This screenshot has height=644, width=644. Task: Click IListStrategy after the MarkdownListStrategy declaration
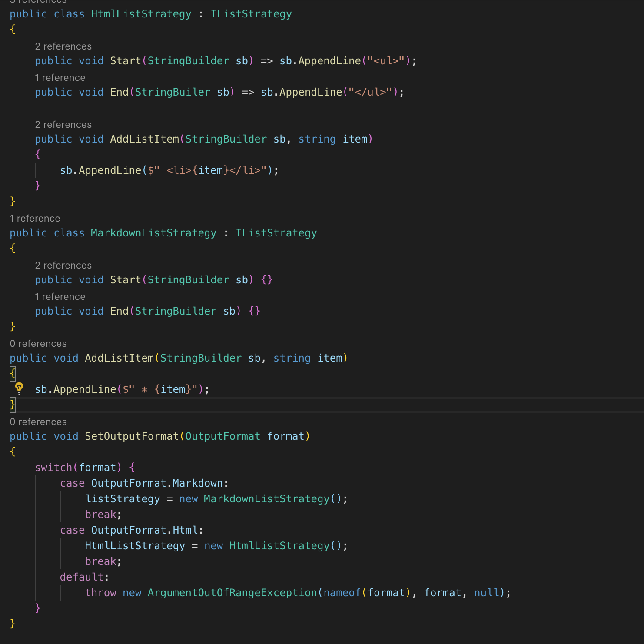(276, 233)
